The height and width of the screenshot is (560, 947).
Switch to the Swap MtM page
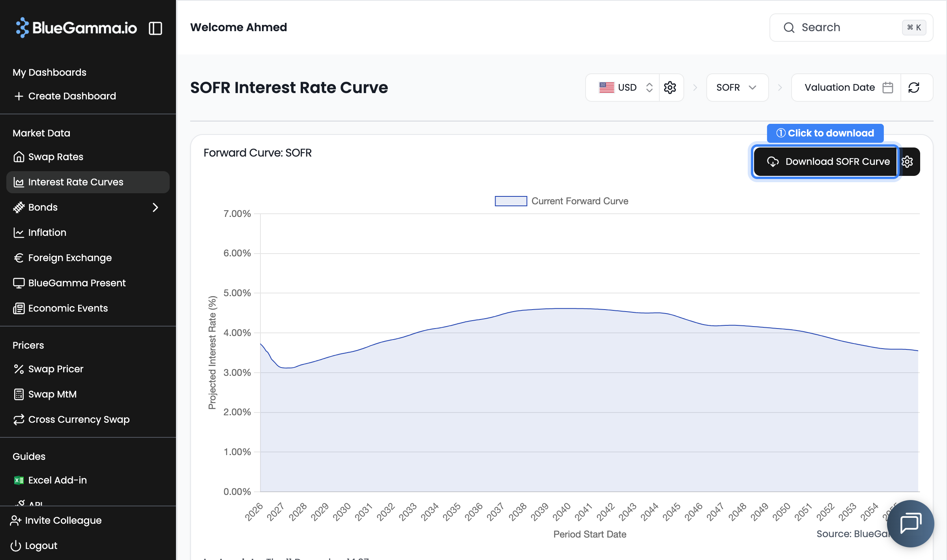(x=52, y=394)
